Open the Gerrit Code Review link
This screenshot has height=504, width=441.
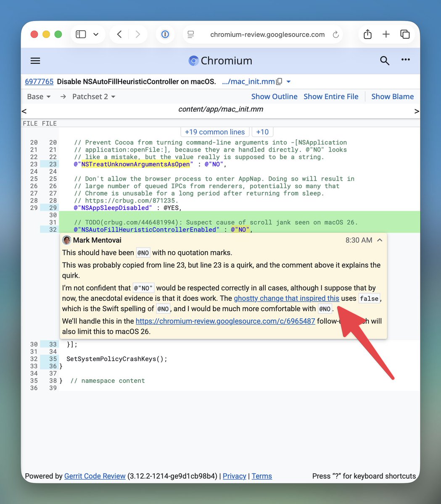point(95,476)
